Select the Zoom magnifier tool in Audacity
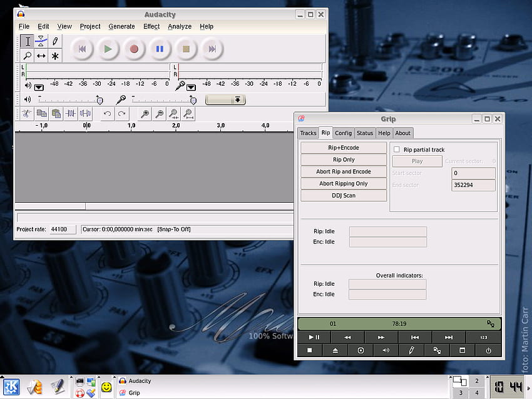This screenshot has width=532, height=399. (x=28, y=56)
